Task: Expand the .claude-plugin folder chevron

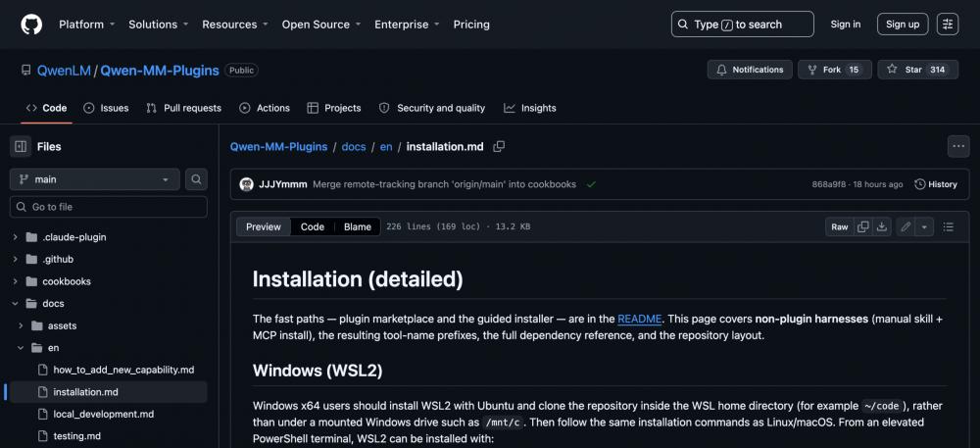Action: 15,237
